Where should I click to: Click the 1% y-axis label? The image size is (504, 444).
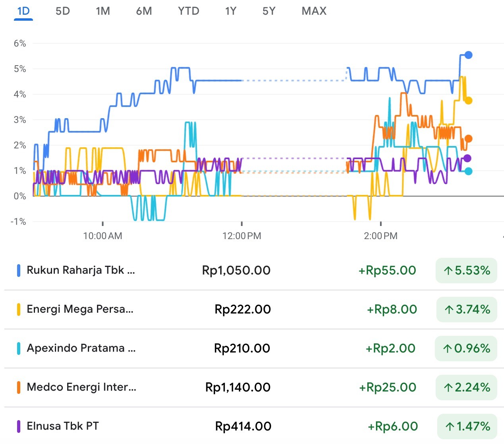point(20,171)
